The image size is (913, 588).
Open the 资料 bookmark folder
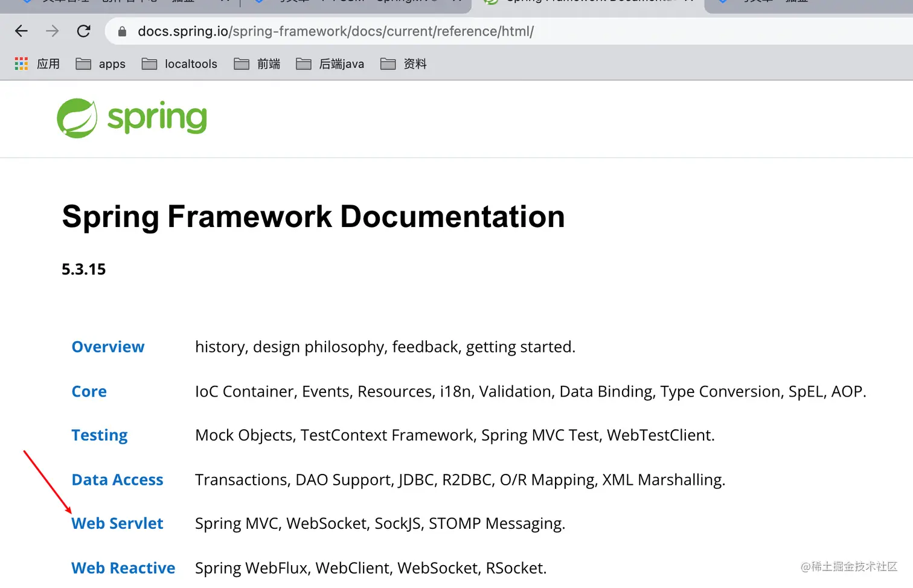(403, 64)
